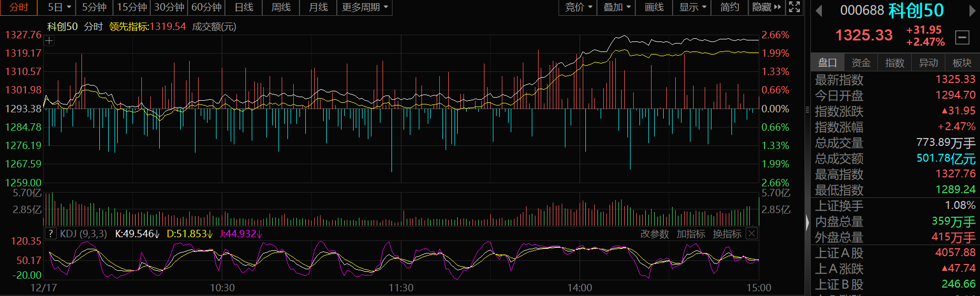Open the 更多周期 dropdown

(364, 7)
